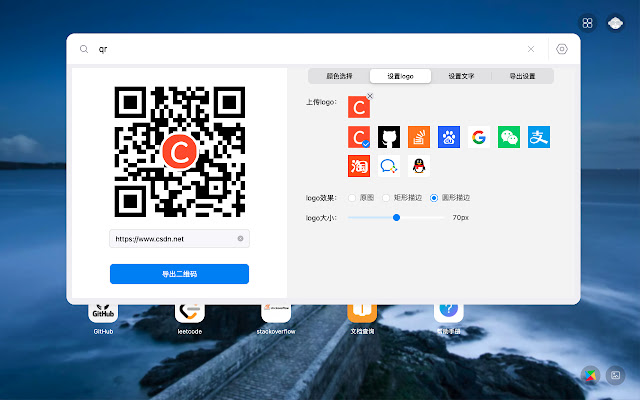Open the question mark help shortcut
This screenshot has height=400, width=640.
pyautogui.click(x=449, y=319)
